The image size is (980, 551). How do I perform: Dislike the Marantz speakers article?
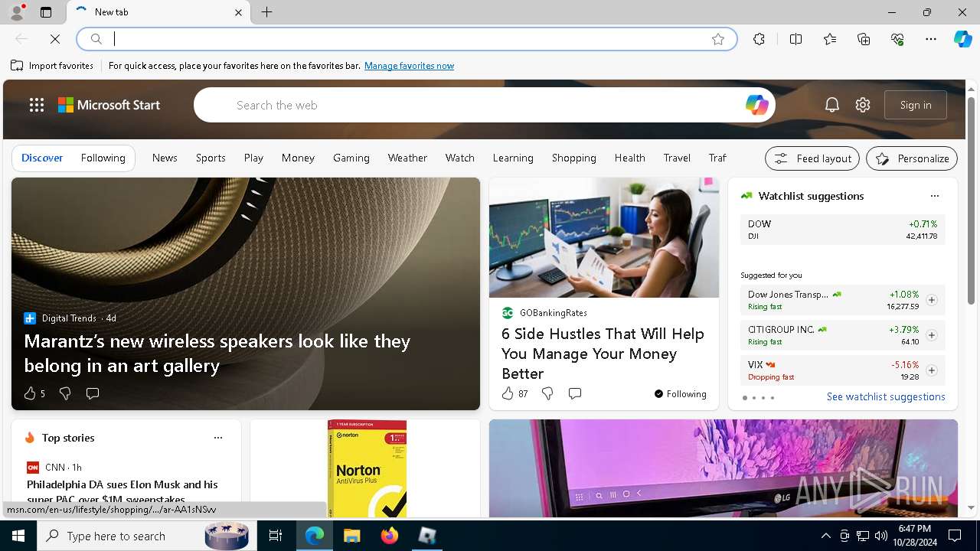65,393
